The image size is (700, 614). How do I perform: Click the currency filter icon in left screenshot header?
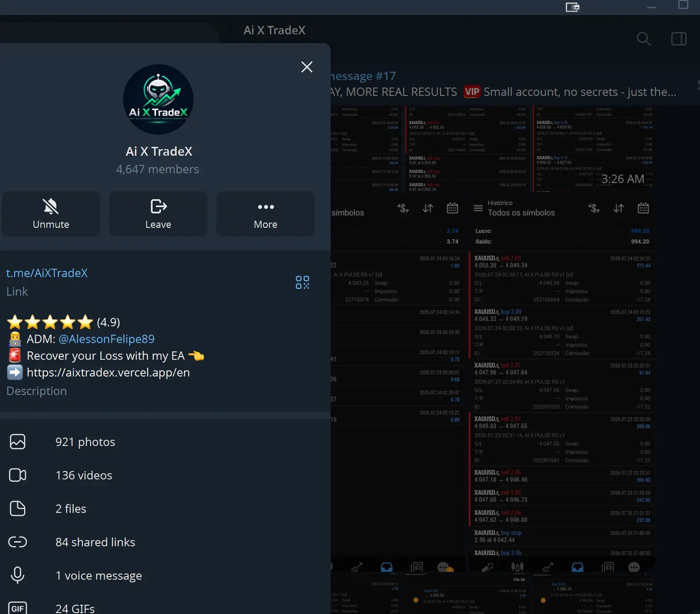(403, 208)
